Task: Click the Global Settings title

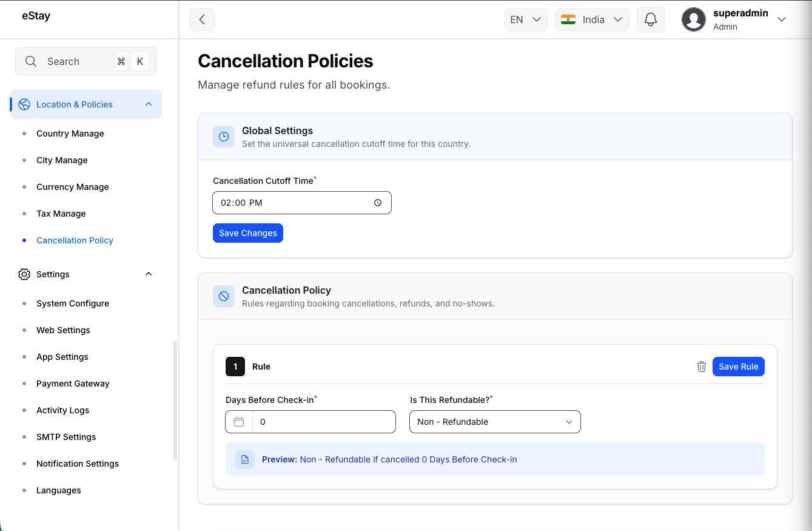Action: click(x=277, y=130)
